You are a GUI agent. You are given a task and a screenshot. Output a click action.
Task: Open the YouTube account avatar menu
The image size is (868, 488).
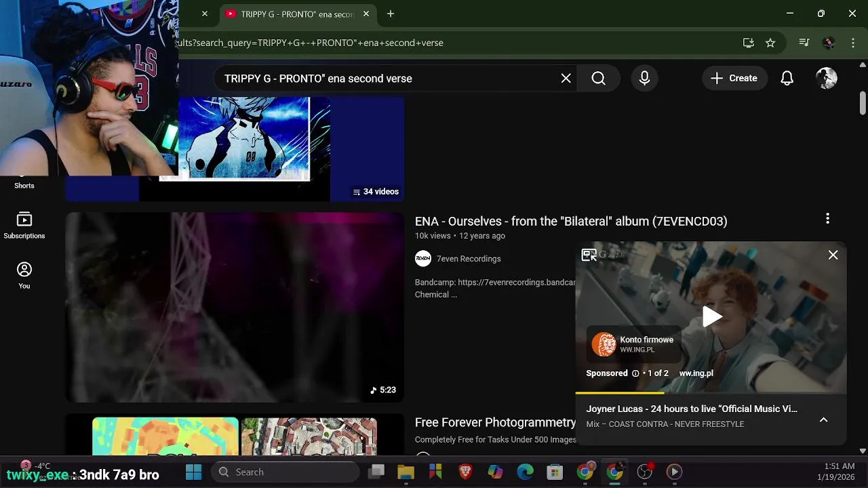click(x=826, y=79)
